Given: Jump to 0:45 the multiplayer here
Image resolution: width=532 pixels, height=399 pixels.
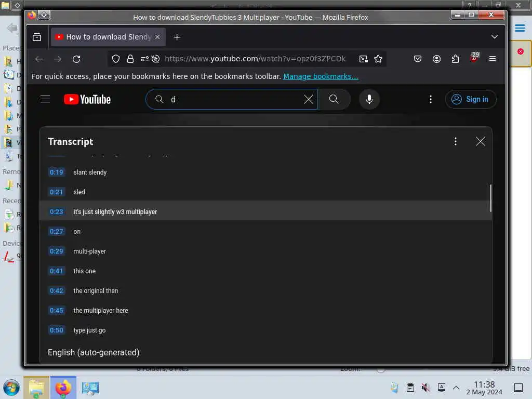Looking at the screenshot, I should [265, 311].
